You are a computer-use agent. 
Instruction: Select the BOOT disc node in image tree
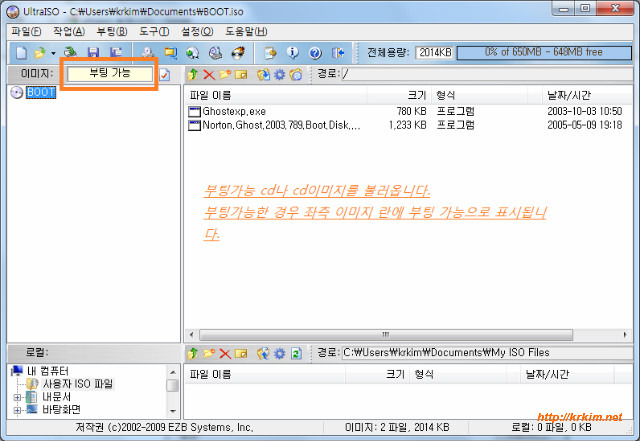pos(41,92)
